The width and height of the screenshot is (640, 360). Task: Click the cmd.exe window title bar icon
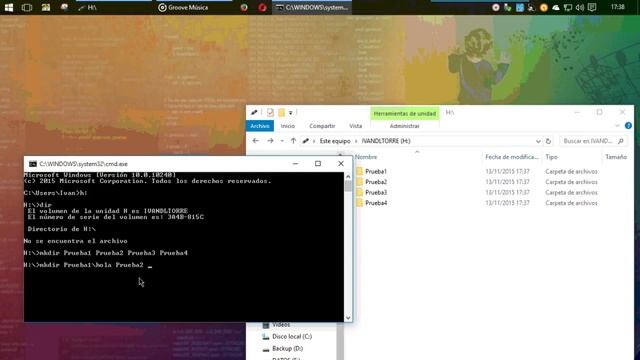coord(33,164)
